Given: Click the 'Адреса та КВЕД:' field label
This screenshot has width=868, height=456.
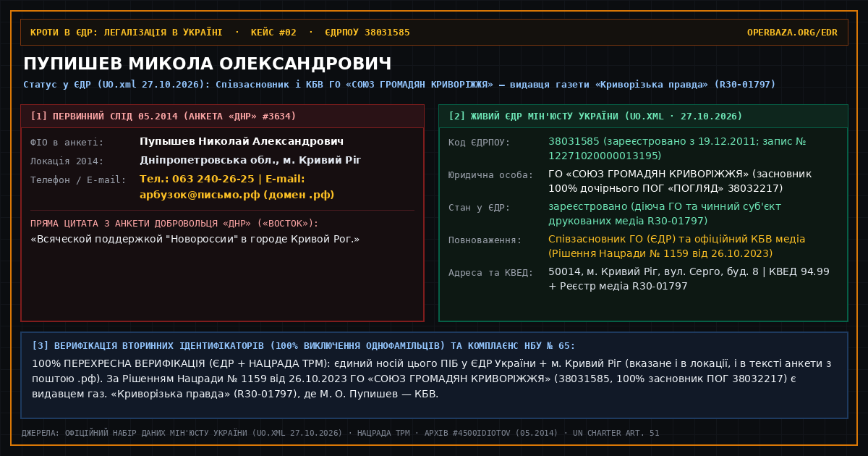Looking at the screenshot, I should pos(491,273).
